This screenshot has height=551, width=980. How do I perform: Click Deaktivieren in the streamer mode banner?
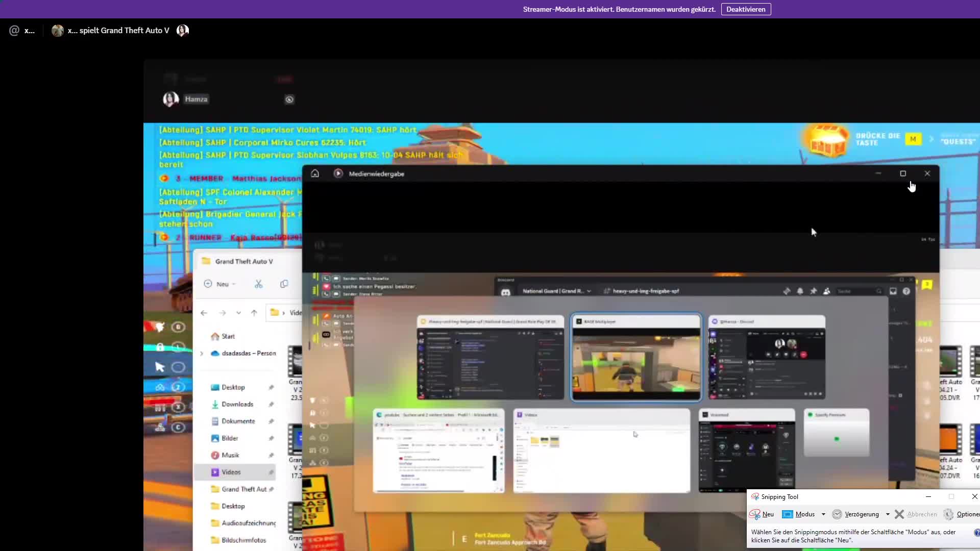[746, 9]
